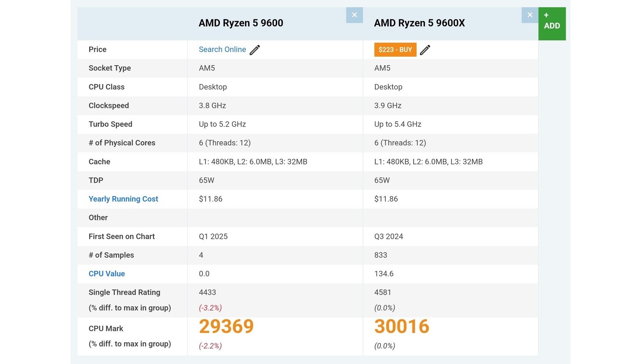Screen dimensions: 632x364
Task: Click the Other row label
Action: tap(98, 217)
